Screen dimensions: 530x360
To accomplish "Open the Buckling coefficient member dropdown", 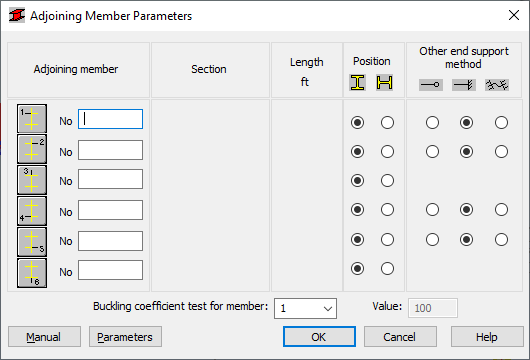I will click(305, 308).
